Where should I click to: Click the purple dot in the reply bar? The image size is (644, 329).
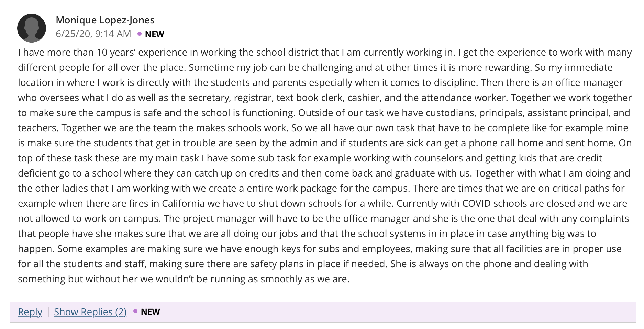(135, 311)
